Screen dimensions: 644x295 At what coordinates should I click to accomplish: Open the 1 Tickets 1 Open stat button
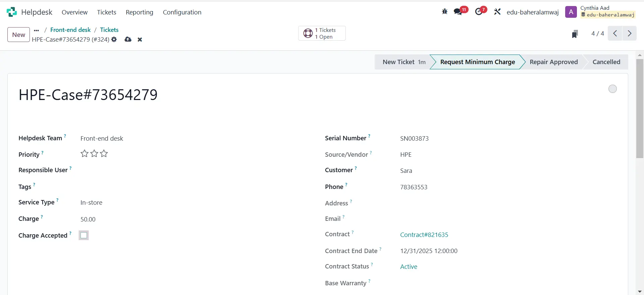322,33
